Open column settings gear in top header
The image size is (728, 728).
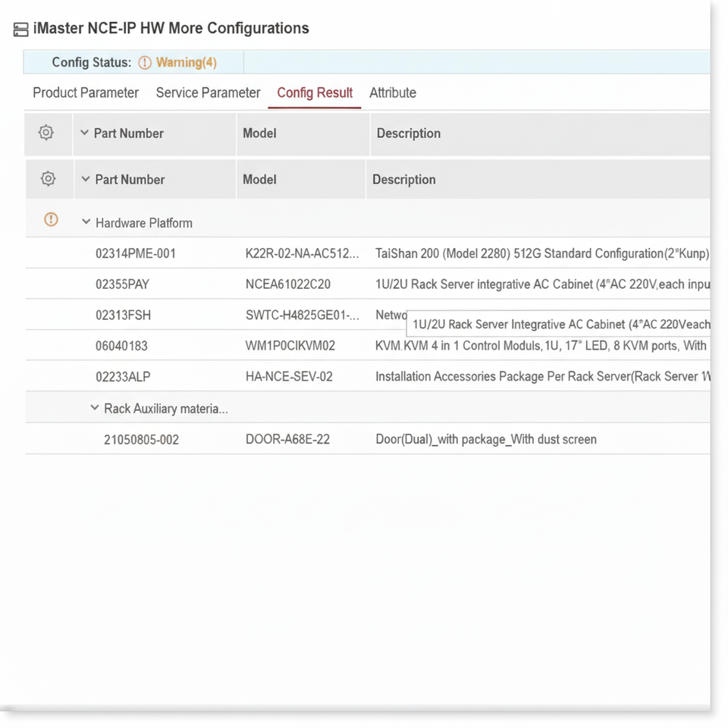coord(46,133)
